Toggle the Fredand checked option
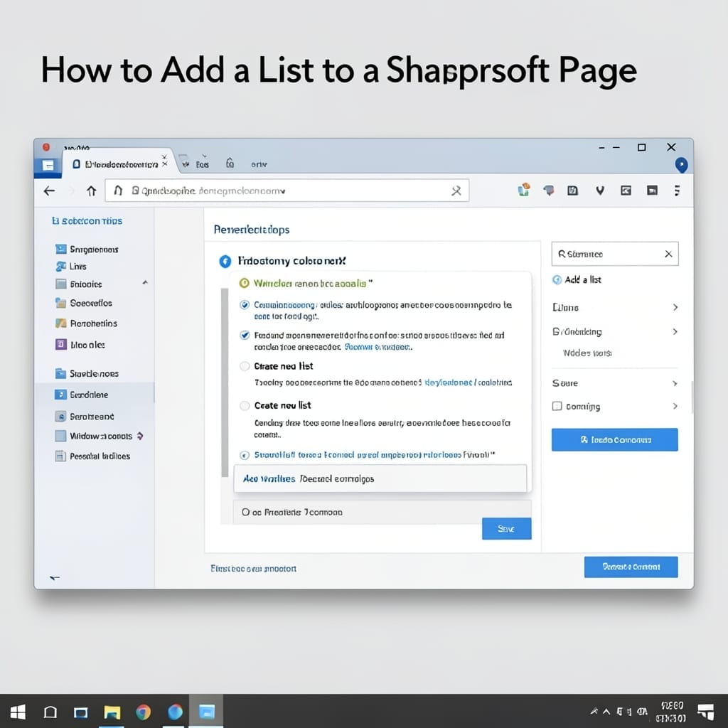Screen dimensions: 728x728 click(x=245, y=336)
